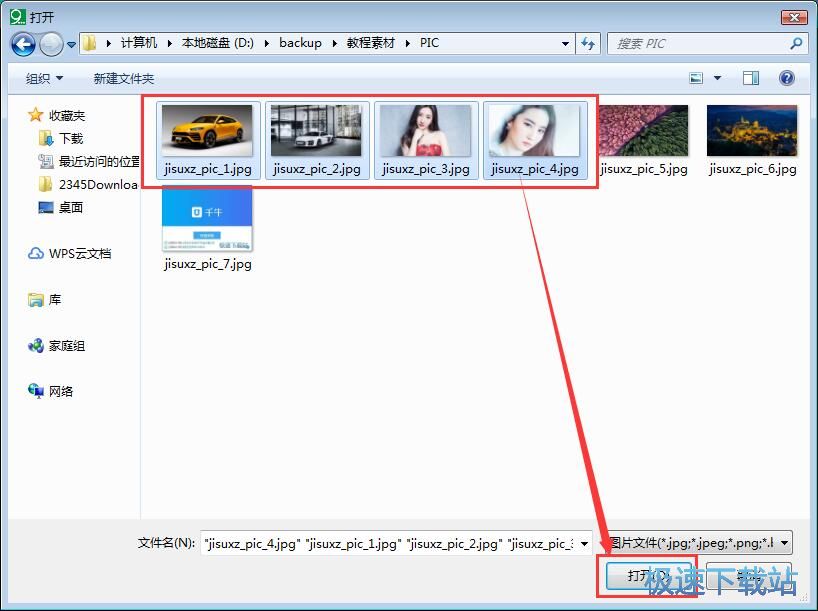This screenshot has height=611, width=818.
Task: Open 下载 folder in favorites
Action: click(x=71, y=138)
